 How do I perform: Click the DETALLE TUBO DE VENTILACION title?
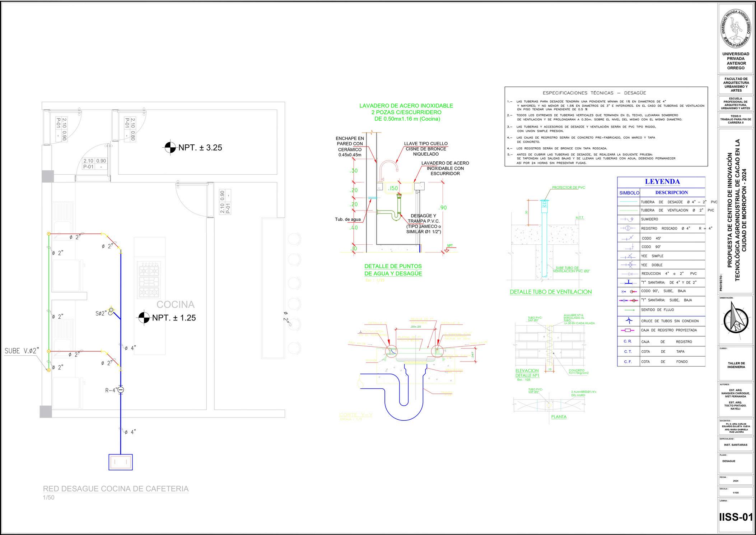click(551, 292)
